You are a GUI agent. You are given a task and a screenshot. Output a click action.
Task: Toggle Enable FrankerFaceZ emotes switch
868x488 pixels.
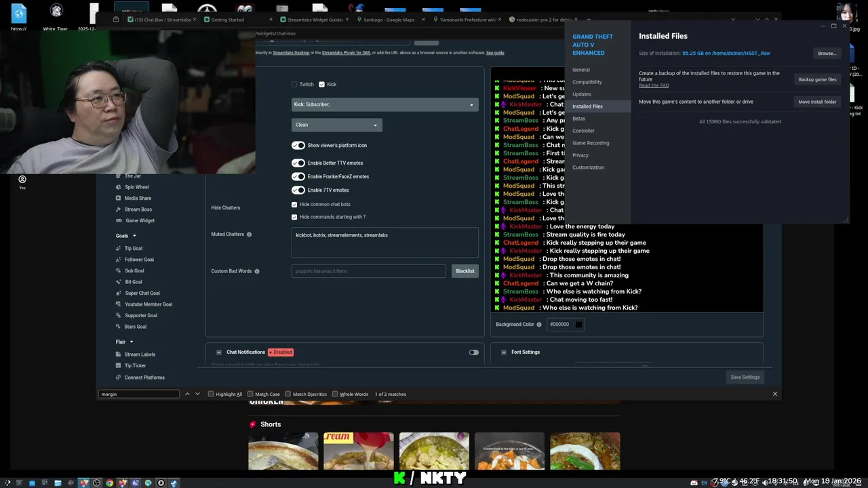pos(298,177)
